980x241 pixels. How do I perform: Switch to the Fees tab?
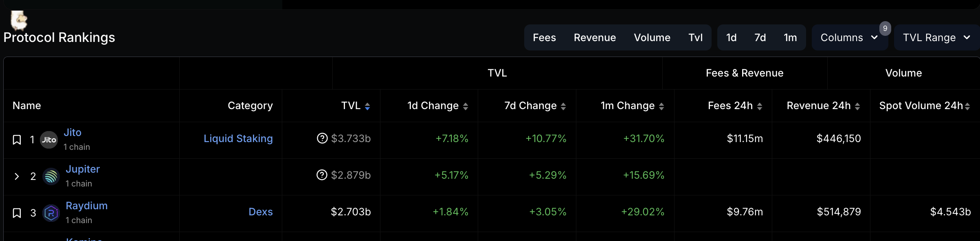pos(544,37)
